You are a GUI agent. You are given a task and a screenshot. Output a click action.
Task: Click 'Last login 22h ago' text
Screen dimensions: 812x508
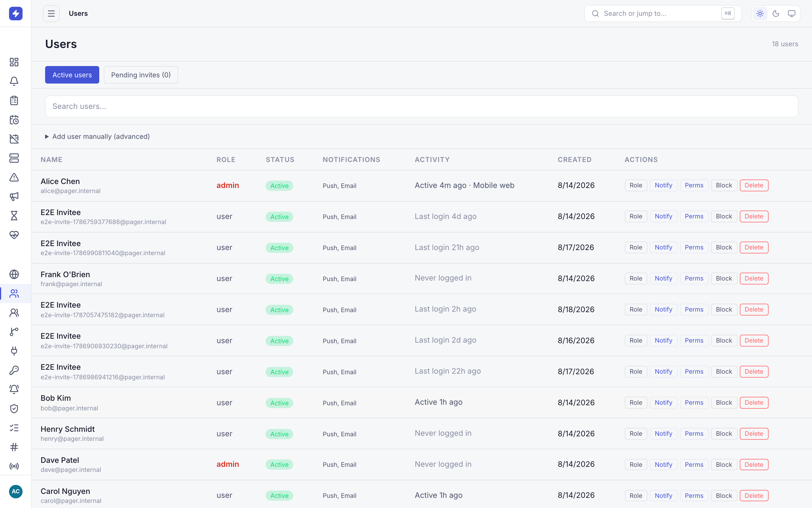pos(448,371)
